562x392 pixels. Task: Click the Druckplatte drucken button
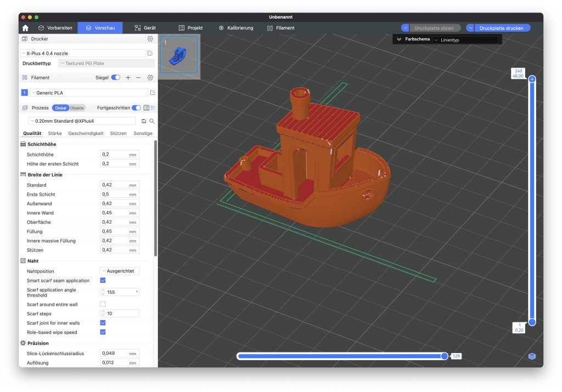pyautogui.click(x=501, y=28)
